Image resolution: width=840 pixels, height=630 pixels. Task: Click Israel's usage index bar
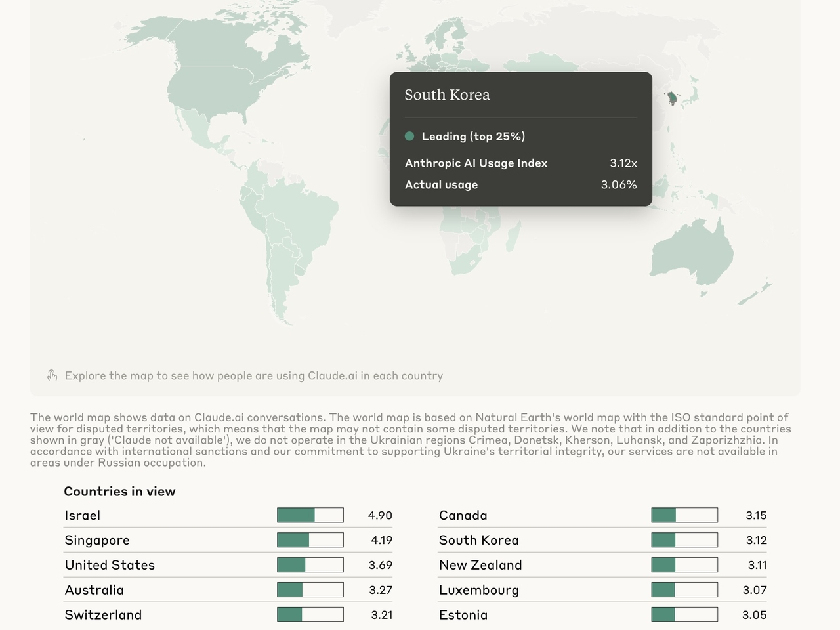point(310,515)
